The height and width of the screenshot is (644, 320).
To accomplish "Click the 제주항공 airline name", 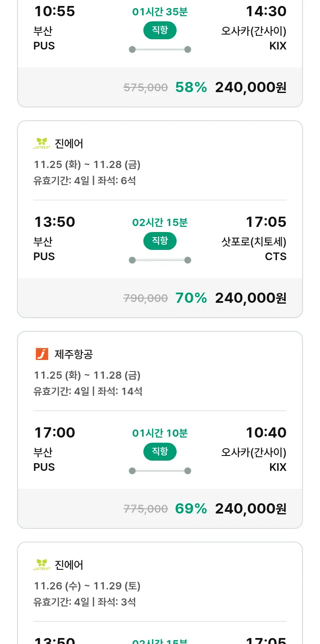I will click(74, 354).
